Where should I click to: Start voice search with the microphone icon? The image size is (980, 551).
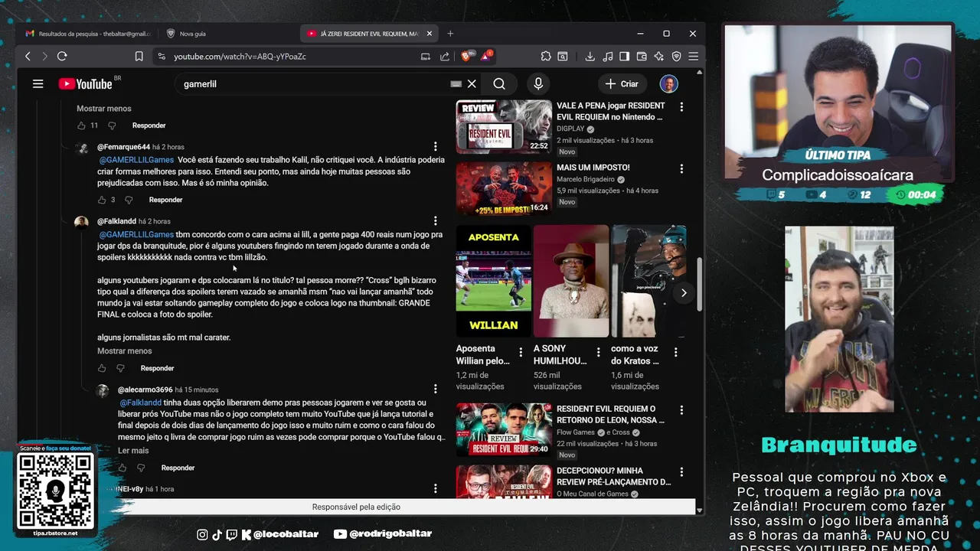(x=538, y=84)
